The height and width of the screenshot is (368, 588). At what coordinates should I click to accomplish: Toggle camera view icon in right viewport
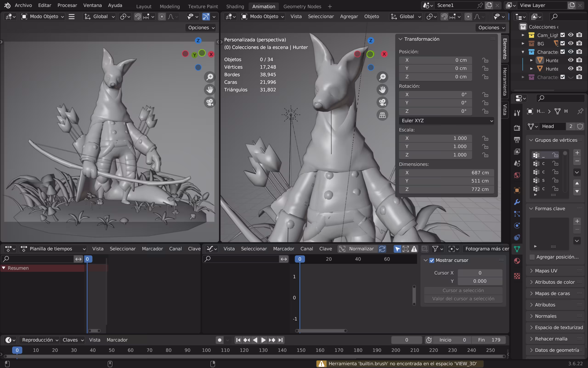[382, 102]
